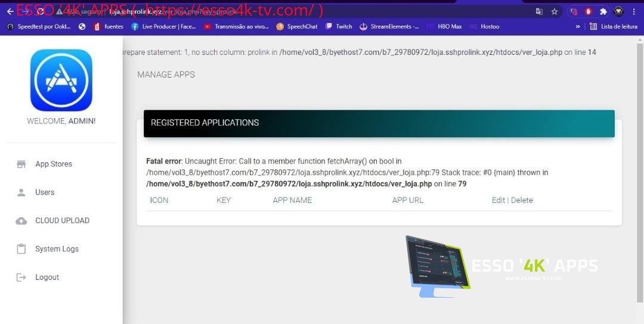This screenshot has width=644, height=324.
Task: Expand hidden bookmarks with the chevron
Action: [x=577, y=26]
